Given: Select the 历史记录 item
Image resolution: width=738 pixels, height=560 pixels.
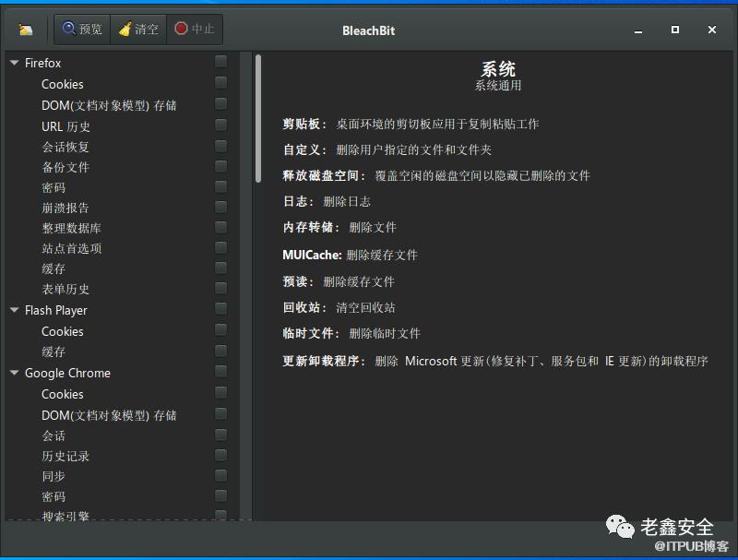Looking at the screenshot, I should 65,457.
